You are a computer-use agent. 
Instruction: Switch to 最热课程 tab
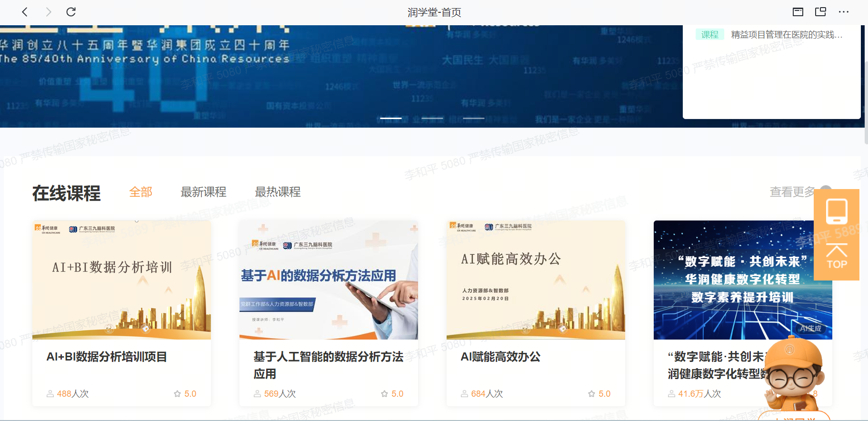tap(278, 192)
